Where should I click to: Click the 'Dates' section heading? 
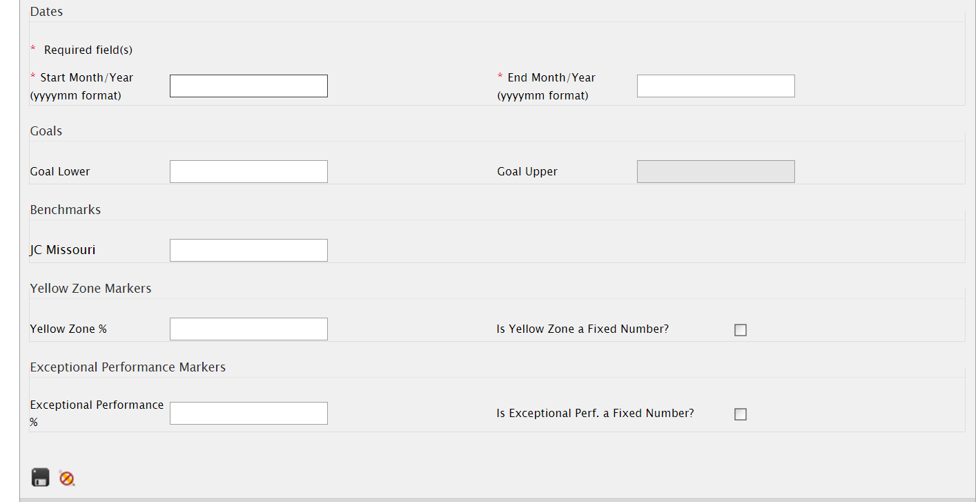[46, 12]
